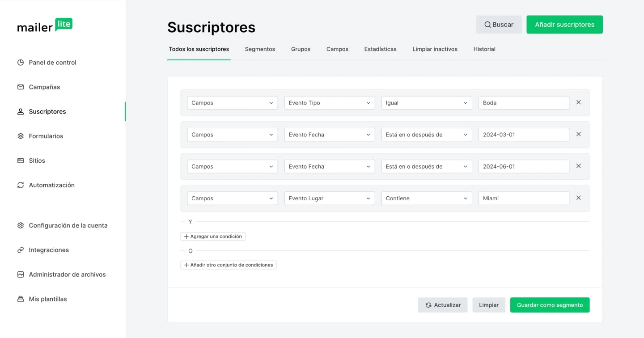This screenshot has width=644, height=338.
Task: Expand the Contiene operator dropdown
Action: pyautogui.click(x=426, y=199)
